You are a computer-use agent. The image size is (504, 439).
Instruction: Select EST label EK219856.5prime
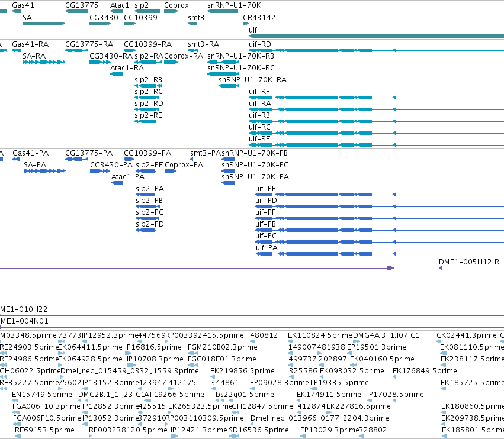pos(242,370)
